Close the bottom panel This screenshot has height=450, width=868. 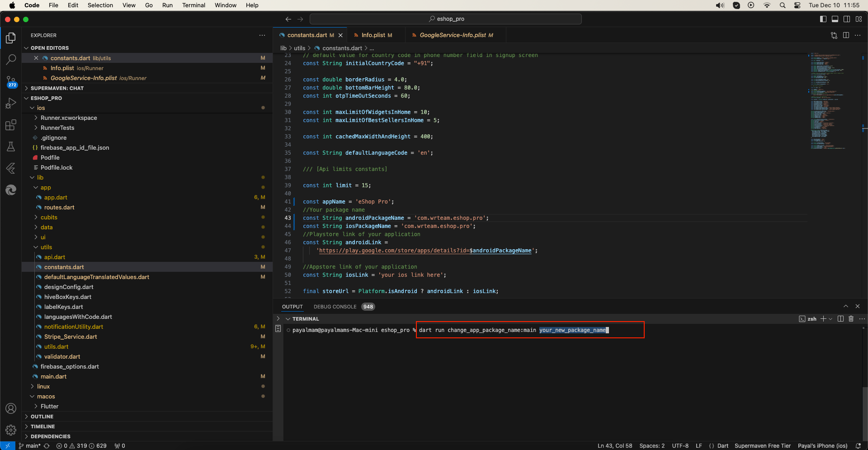858,306
